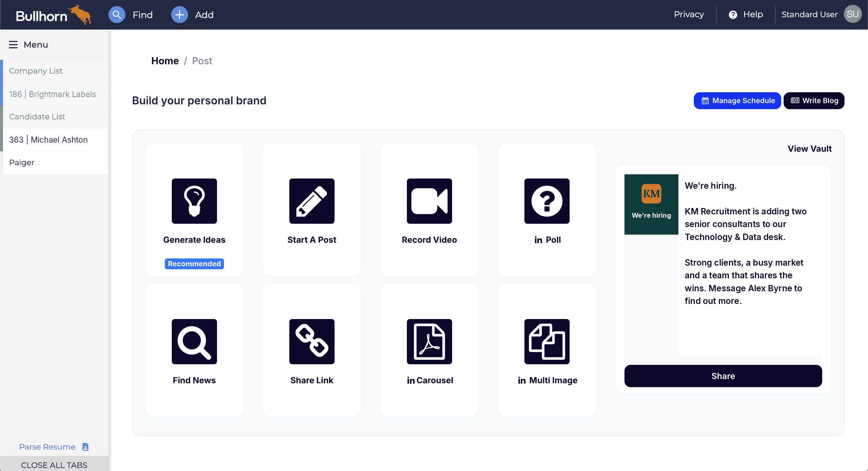Switch to 186 Brightmark Labels tab

point(55,94)
